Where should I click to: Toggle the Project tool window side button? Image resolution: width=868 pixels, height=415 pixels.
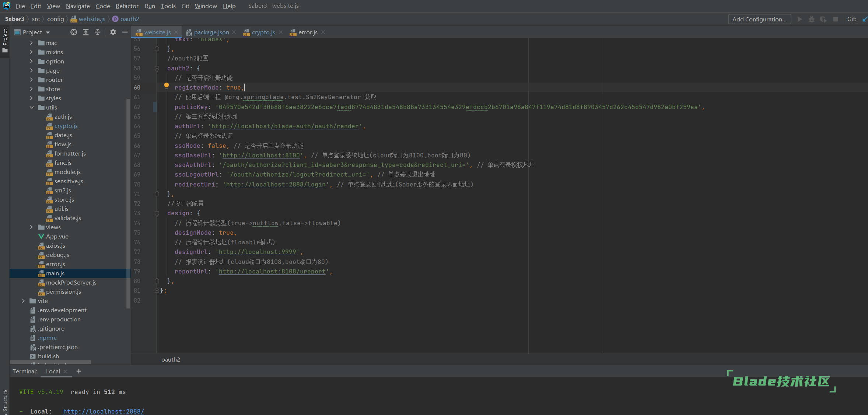[x=5, y=41]
